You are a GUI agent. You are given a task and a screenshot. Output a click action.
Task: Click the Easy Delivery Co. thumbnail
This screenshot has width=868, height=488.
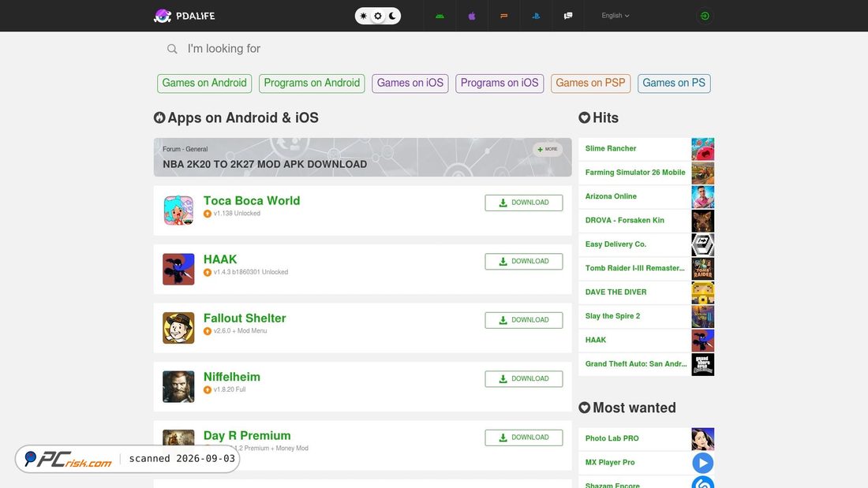point(702,244)
